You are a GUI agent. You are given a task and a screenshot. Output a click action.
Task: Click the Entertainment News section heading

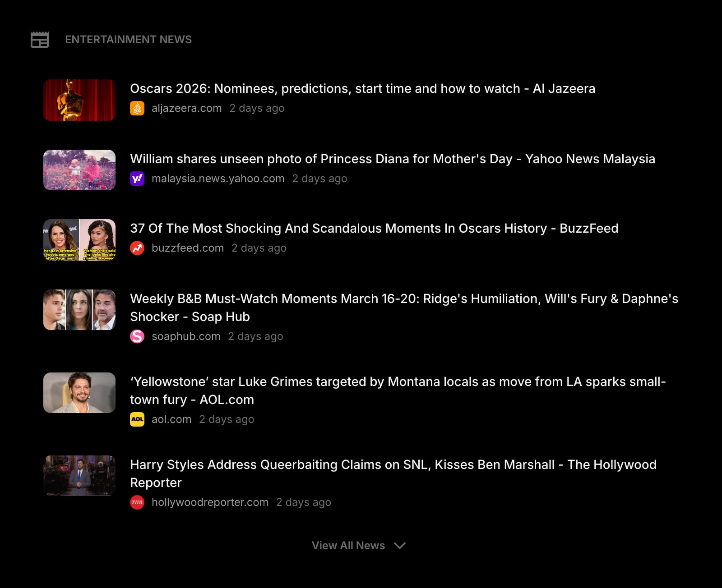point(128,40)
